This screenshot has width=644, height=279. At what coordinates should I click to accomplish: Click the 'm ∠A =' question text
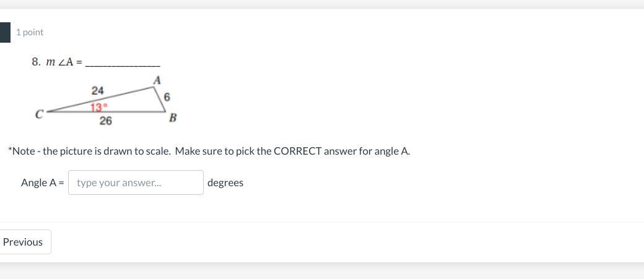tap(64, 62)
